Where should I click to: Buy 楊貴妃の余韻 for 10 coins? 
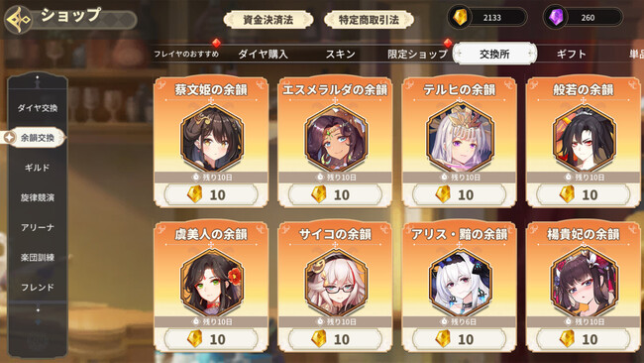(584, 339)
